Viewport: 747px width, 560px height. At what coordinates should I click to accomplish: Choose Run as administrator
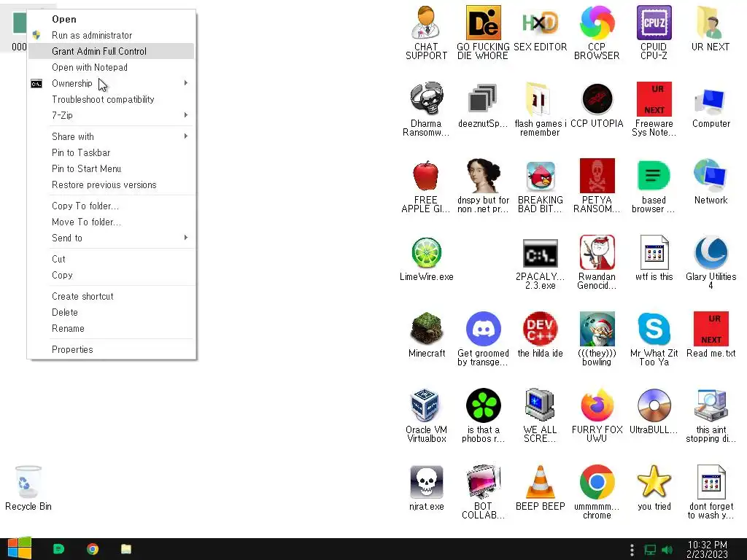[111, 35]
